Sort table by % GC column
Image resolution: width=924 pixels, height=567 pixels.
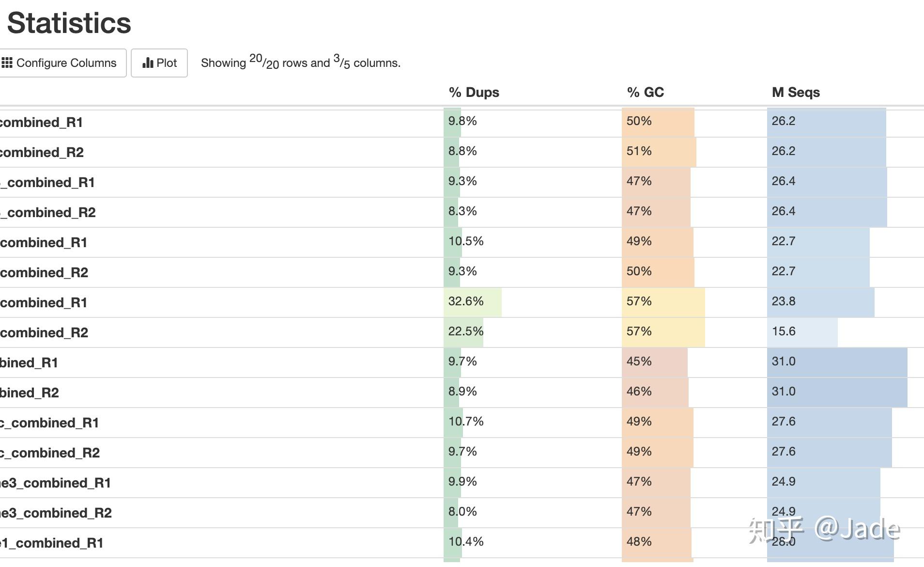[645, 92]
